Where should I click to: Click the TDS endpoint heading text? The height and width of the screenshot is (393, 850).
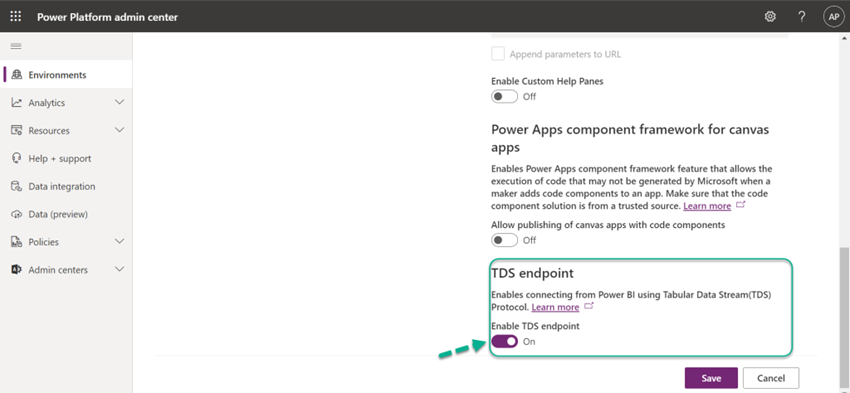click(532, 273)
